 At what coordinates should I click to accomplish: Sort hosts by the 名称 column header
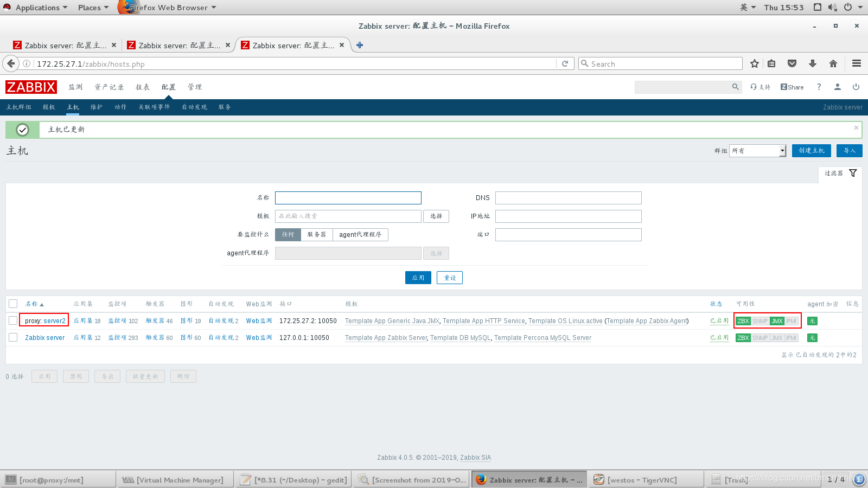coord(34,304)
